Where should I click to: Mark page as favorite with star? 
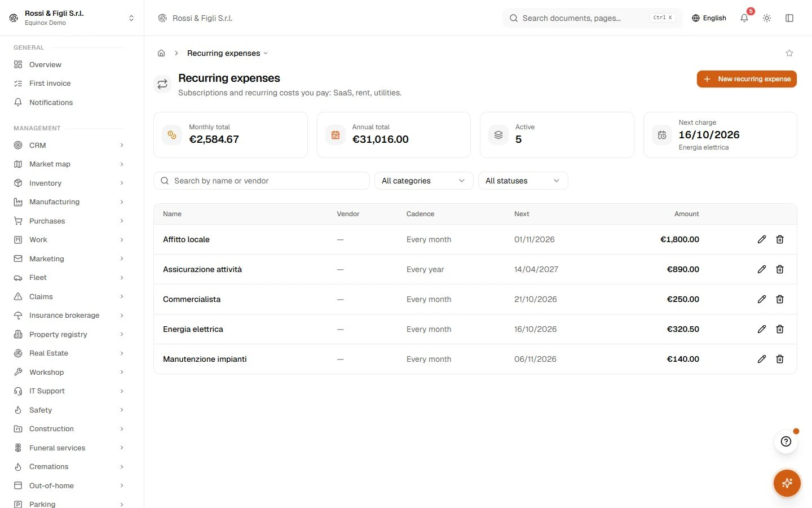tap(789, 53)
